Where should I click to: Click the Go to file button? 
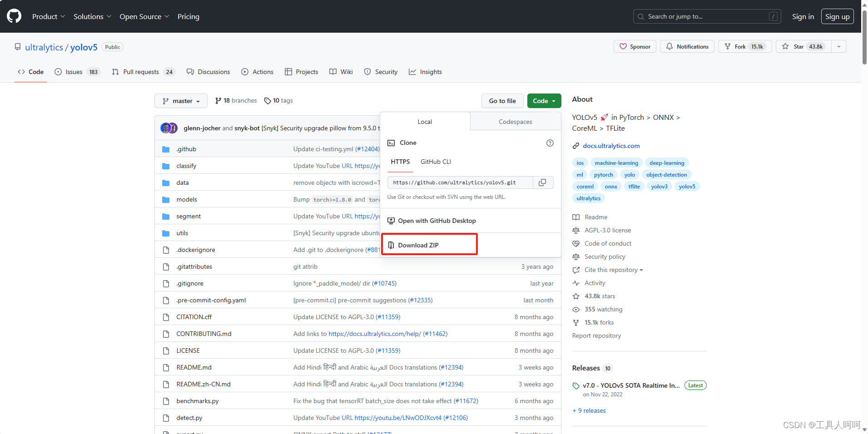pyautogui.click(x=502, y=101)
